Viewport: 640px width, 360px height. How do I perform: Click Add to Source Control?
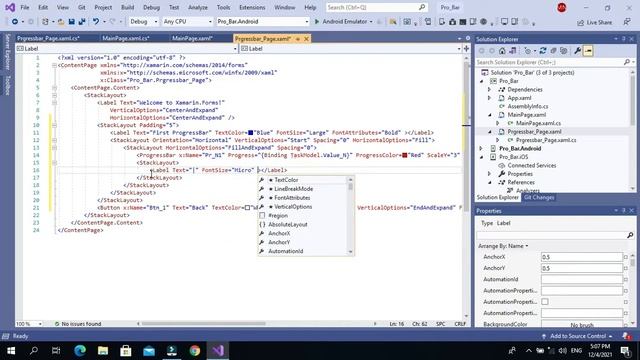(x=578, y=336)
